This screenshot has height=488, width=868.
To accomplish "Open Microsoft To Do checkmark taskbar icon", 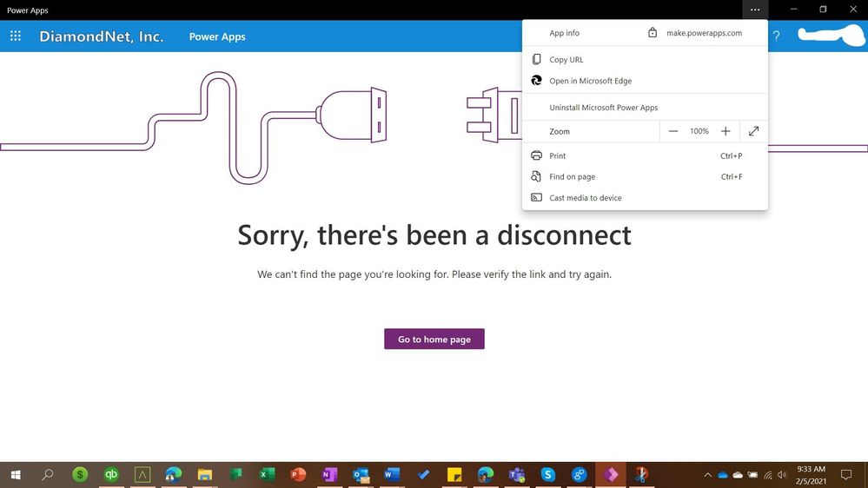I will click(423, 475).
